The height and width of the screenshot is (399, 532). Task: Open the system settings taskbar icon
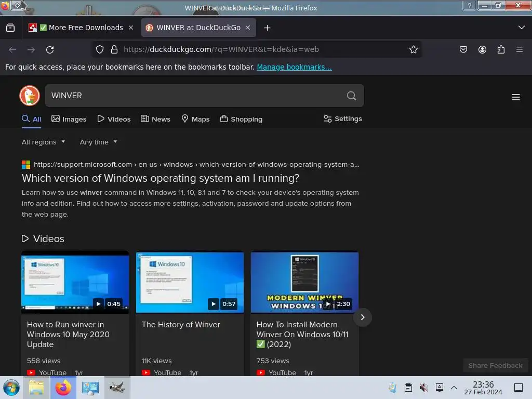(x=90, y=388)
